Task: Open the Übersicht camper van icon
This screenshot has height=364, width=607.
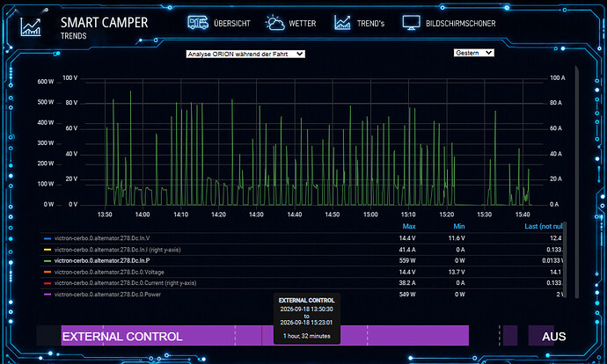Action: click(198, 23)
